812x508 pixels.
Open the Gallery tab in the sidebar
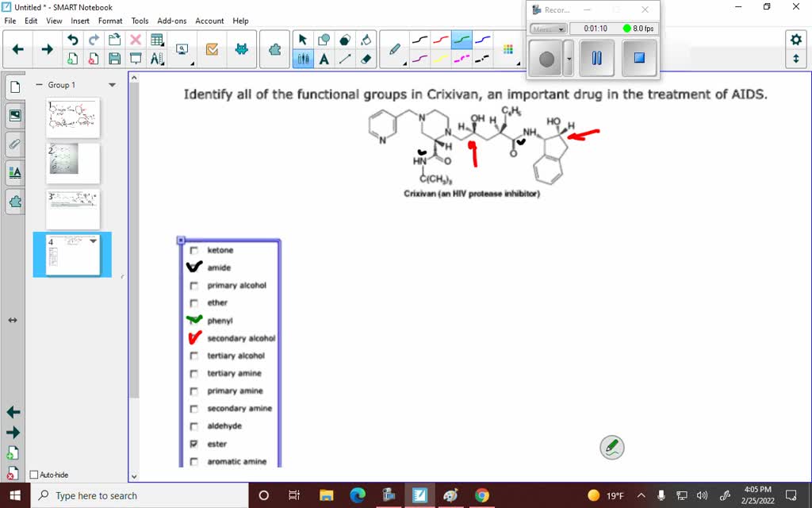coord(14,115)
